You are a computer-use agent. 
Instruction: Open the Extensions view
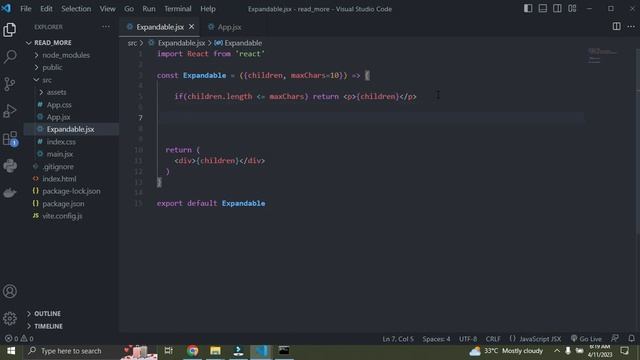click(10, 139)
